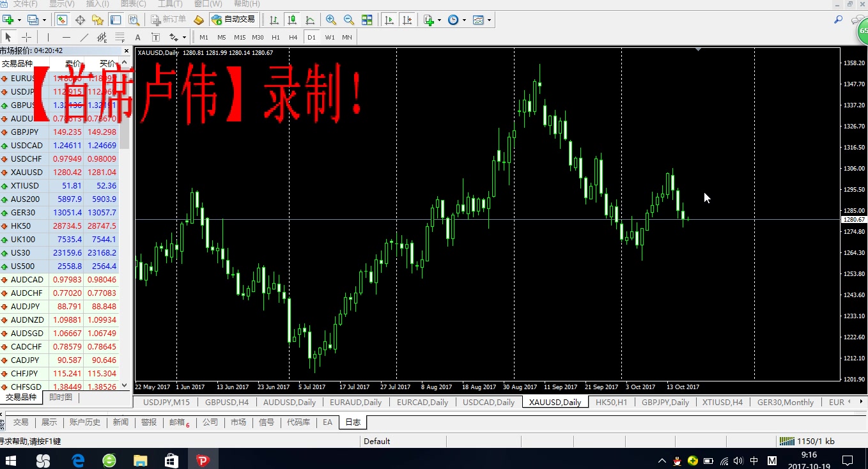Expand the templates dropdown arrow
Image resolution: width=868 pixels, height=469 pixels.
(x=489, y=20)
